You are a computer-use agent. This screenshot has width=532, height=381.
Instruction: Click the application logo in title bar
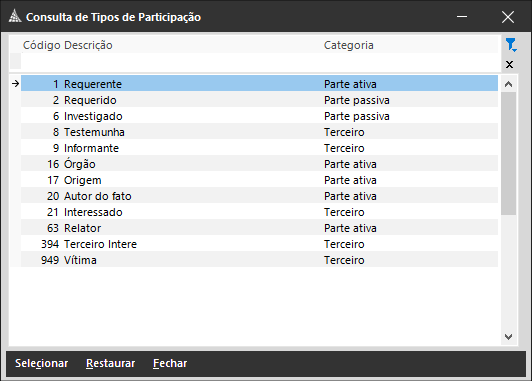[x=15, y=16]
